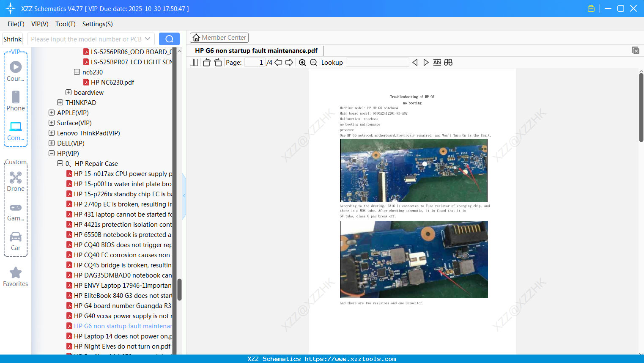Click the Lookup text field
Screen dimensions: 644x363
377,63
